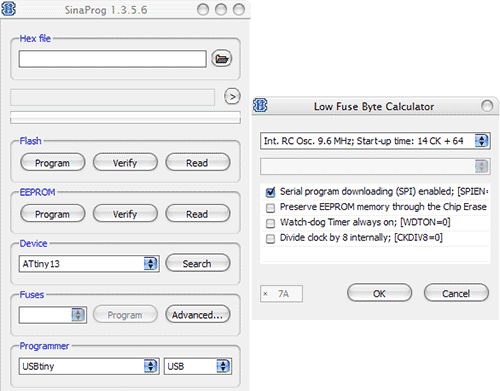Click Flash Read button
Viewport: 500px width, 391px height.
point(197,163)
